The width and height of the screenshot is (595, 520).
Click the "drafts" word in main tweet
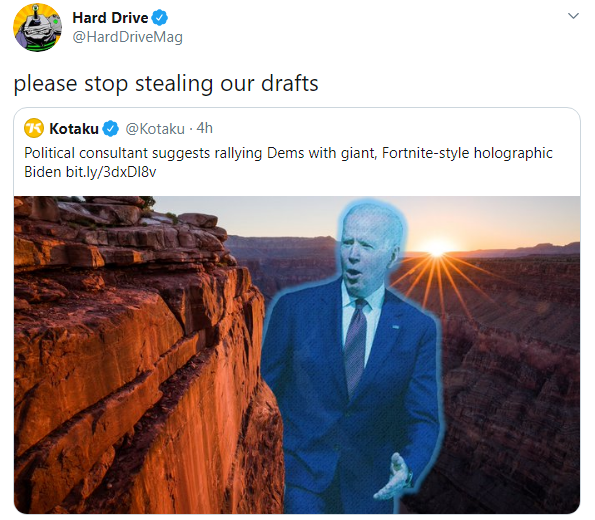tap(290, 83)
